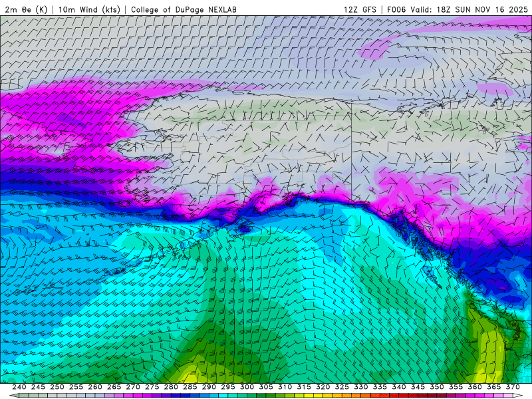Click the 'College of DuPage NEXLAB' text

(x=184, y=9)
